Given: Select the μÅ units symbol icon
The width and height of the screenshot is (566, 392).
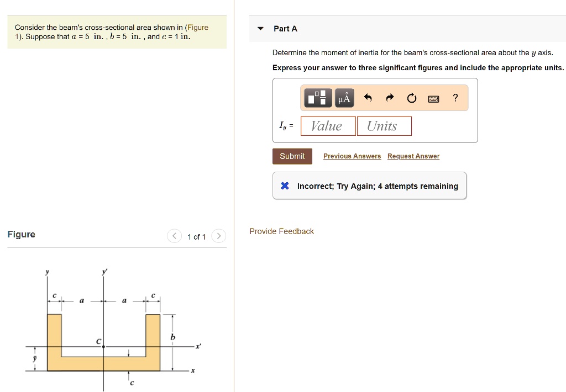Looking at the screenshot, I should click(x=344, y=98).
